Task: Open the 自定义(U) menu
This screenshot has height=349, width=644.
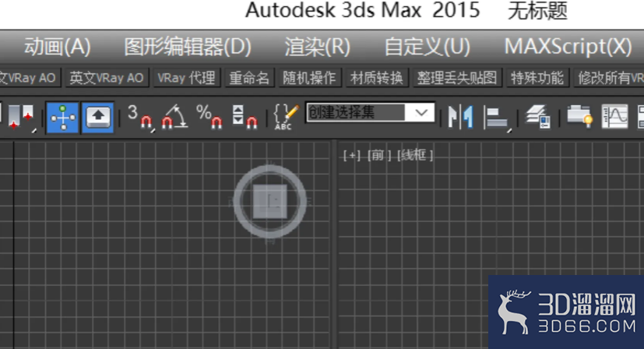Action: (428, 47)
